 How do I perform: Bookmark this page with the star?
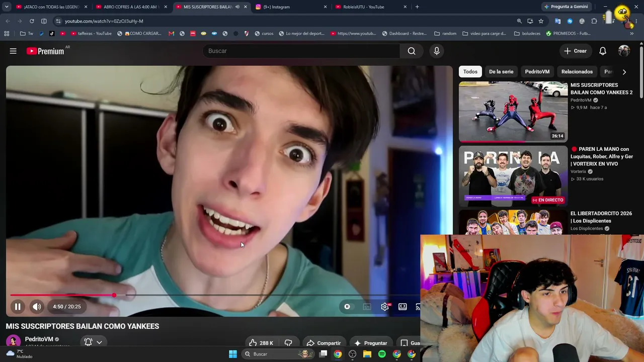[541, 21]
